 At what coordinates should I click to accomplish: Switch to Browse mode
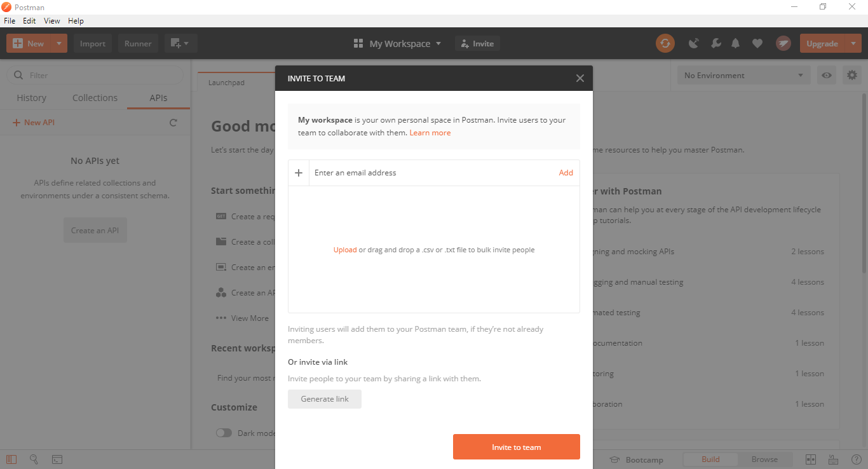[764, 459]
